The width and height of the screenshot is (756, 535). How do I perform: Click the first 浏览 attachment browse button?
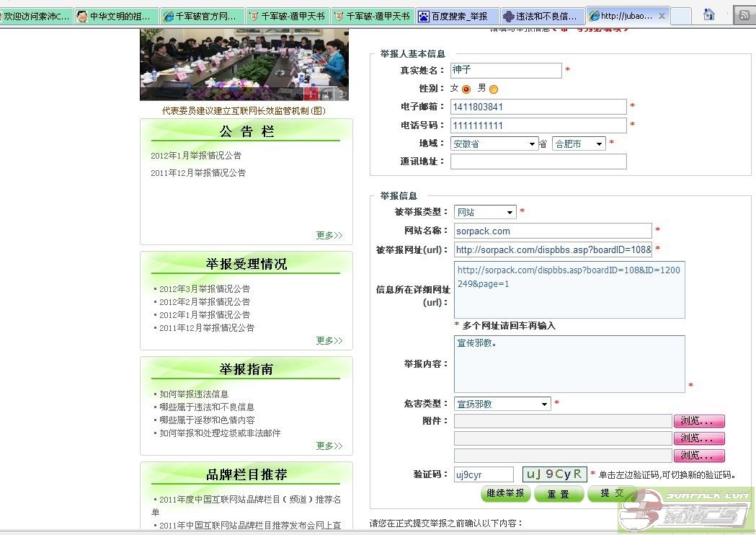point(698,421)
